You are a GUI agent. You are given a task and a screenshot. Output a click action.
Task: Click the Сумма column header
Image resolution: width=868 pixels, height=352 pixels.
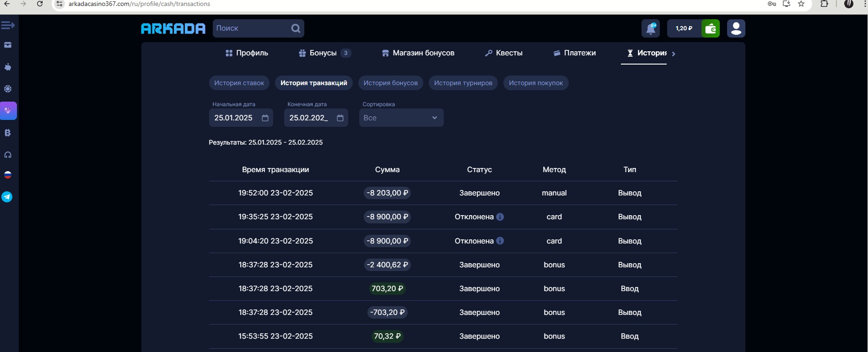tap(388, 169)
